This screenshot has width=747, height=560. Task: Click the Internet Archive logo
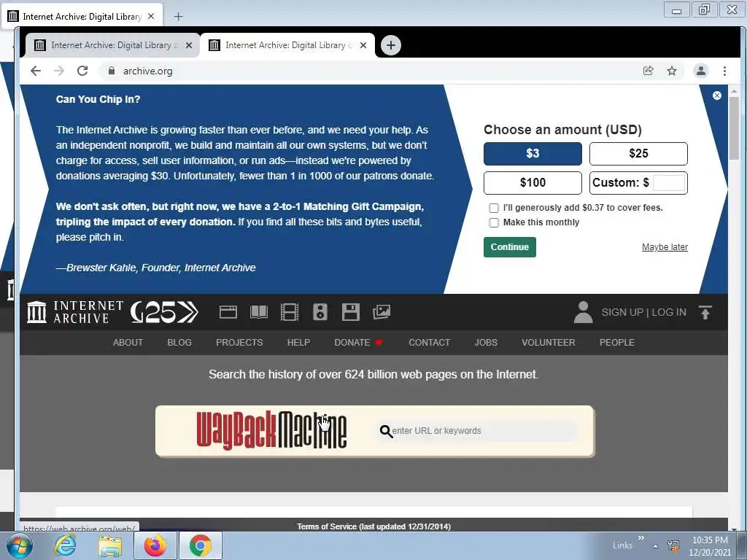(75, 312)
